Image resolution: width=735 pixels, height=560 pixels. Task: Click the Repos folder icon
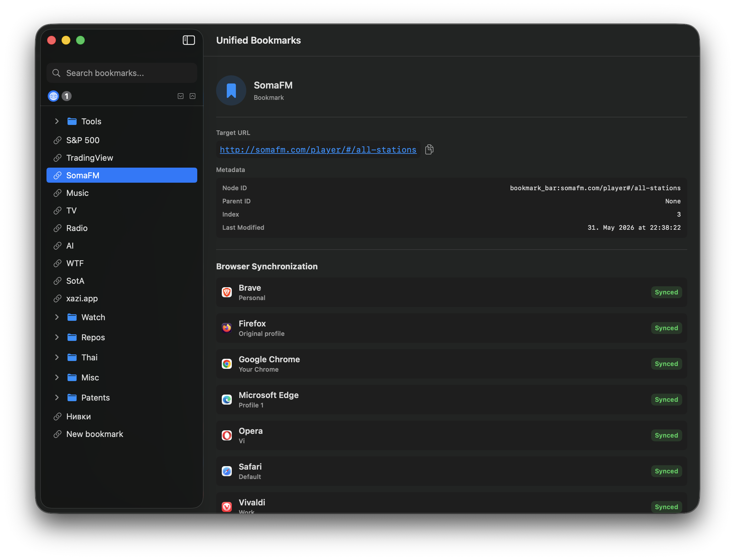(72, 337)
